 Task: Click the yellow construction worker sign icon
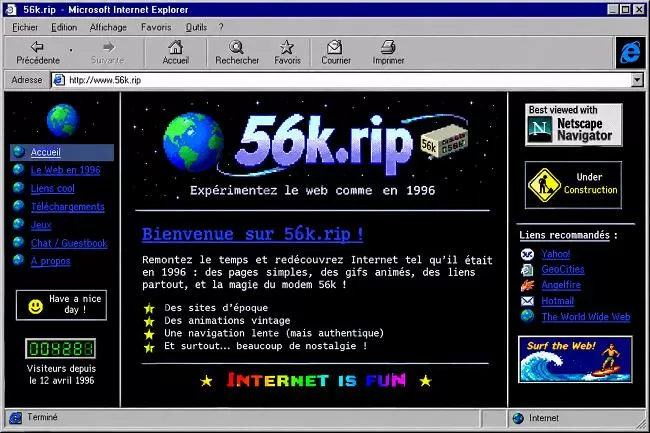543,185
